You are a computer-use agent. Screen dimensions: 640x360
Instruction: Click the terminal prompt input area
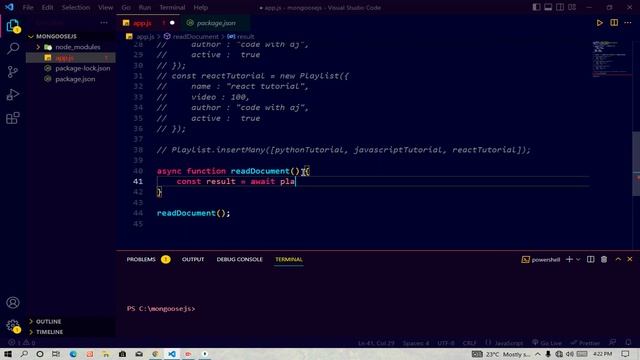coord(379,309)
